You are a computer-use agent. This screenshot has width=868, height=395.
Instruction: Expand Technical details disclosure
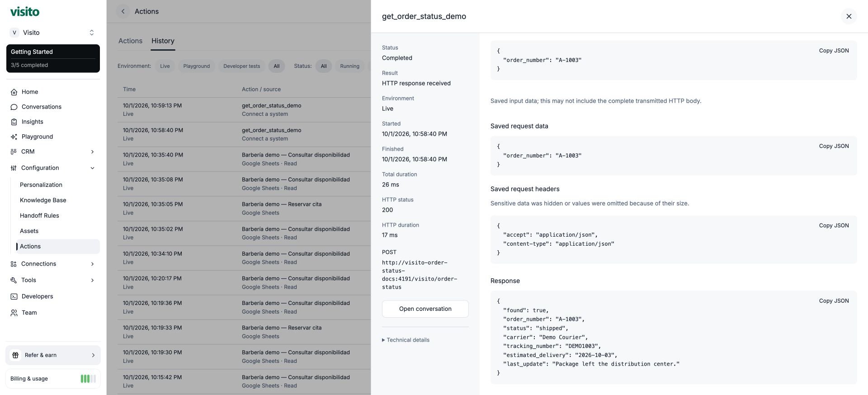click(406, 340)
